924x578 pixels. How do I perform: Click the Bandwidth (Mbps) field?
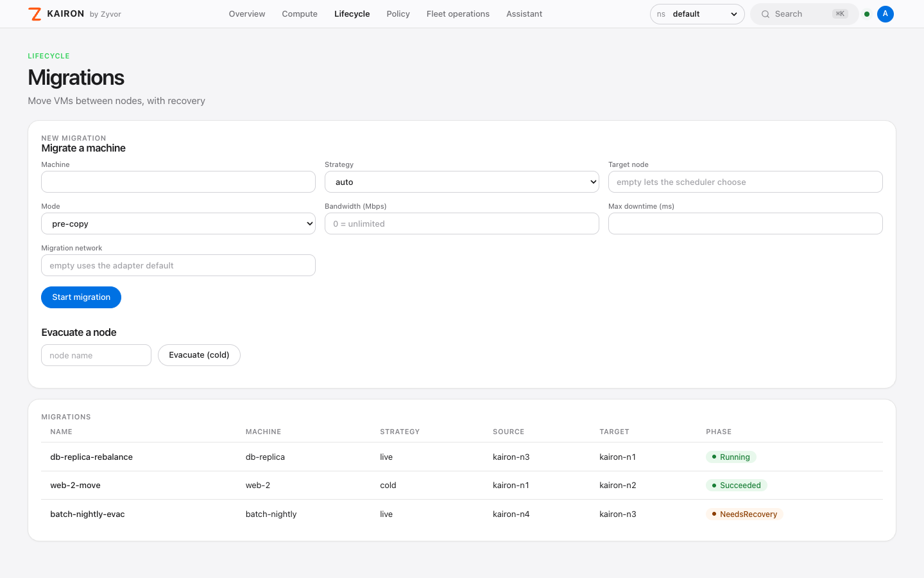pyautogui.click(x=462, y=223)
